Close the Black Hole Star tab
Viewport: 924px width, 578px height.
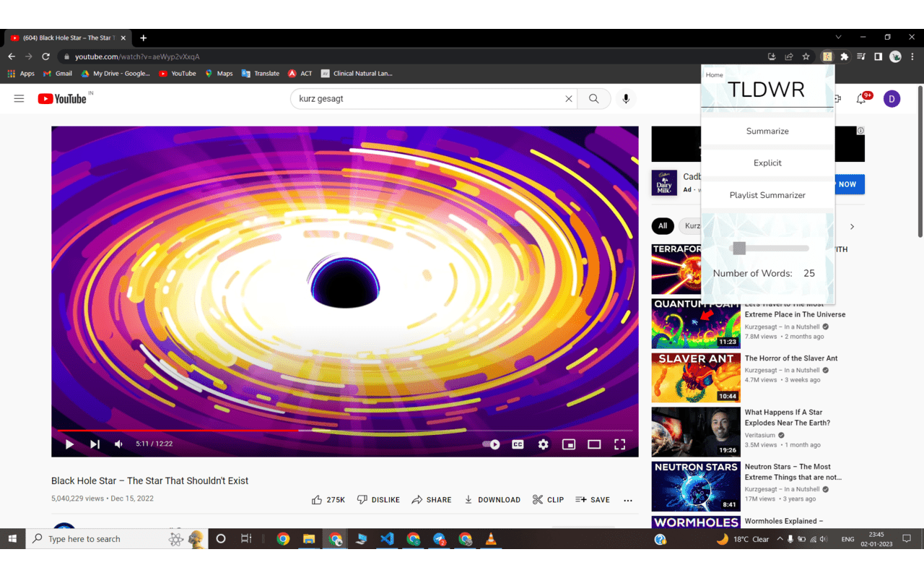[123, 38]
